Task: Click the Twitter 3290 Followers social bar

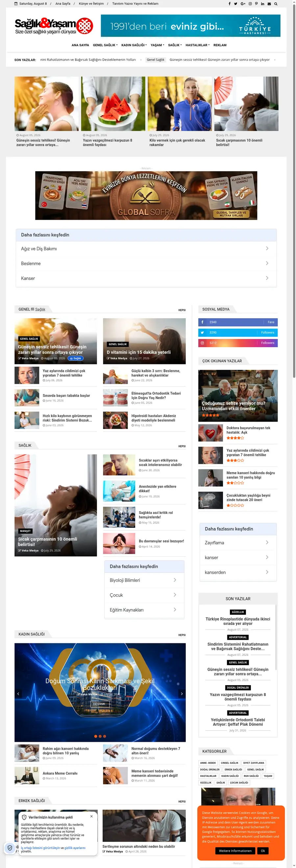Action: tap(238, 333)
